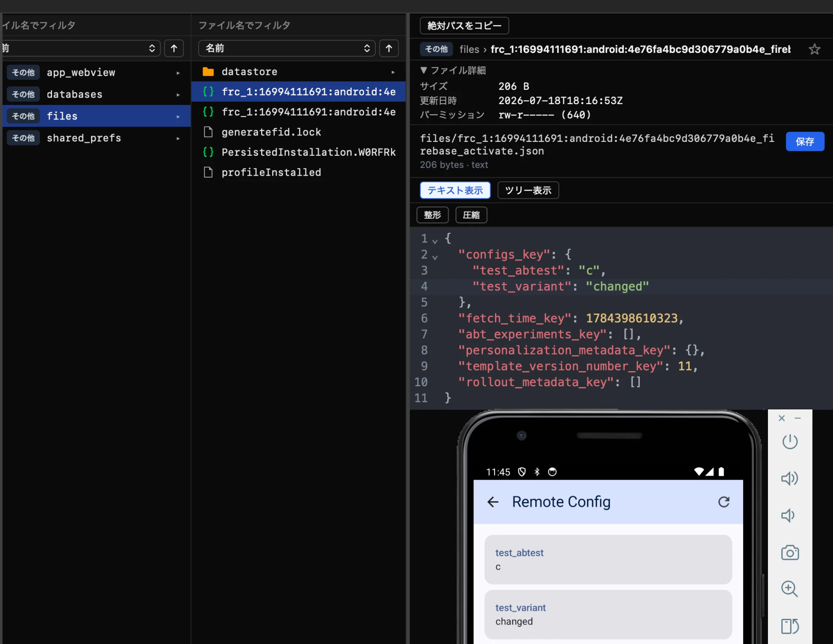Fold the configs_key block at line 2
The image size is (833, 644).
click(435, 257)
